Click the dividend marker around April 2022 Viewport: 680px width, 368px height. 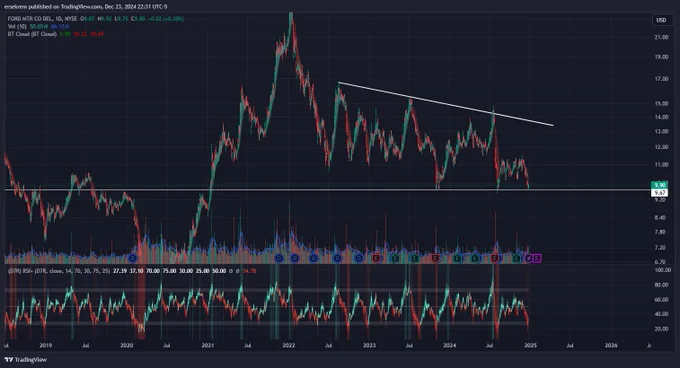314,258
